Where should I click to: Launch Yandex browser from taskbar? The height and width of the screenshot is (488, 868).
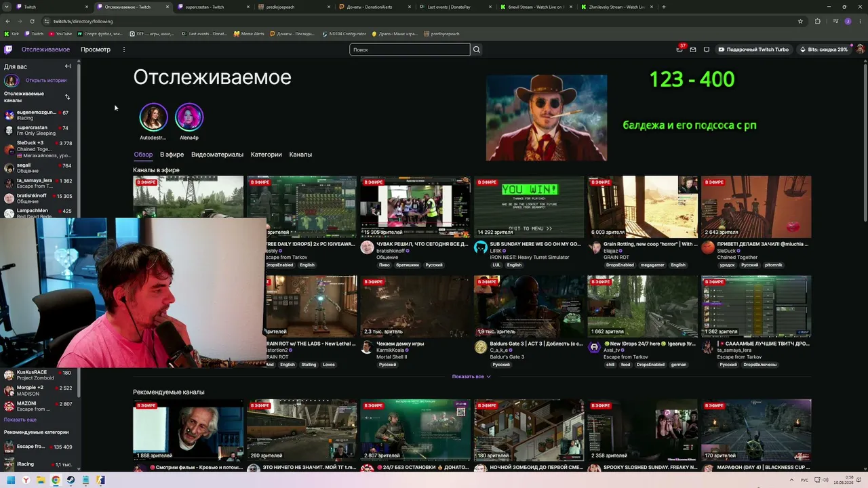point(26,481)
